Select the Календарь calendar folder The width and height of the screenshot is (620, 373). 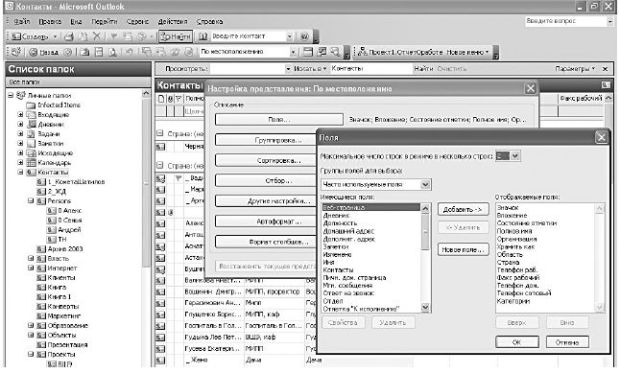[x=54, y=163]
